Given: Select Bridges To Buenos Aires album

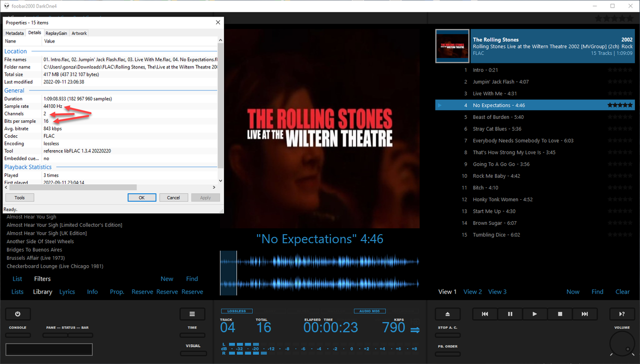Looking at the screenshot, I should [x=34, y=250].
